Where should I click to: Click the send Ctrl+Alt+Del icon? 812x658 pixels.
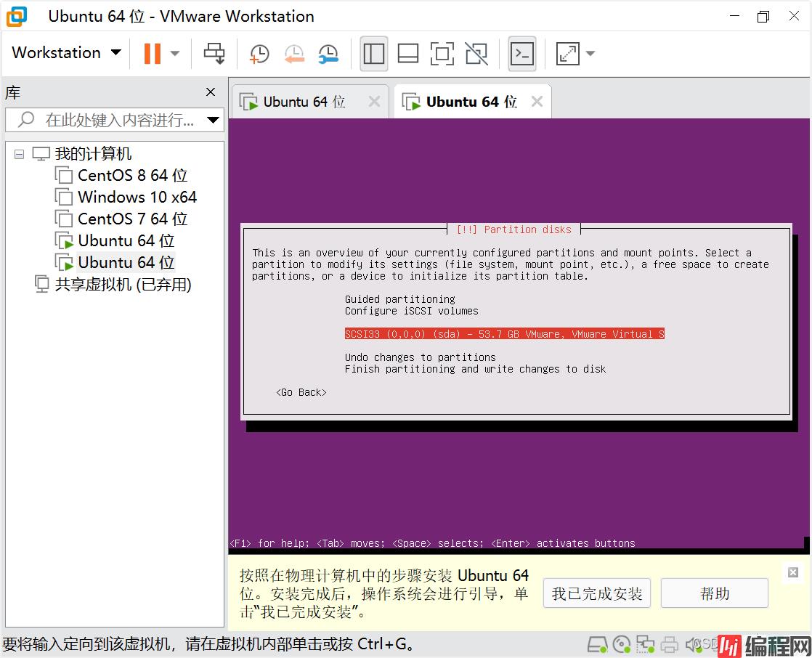[214, 53]
